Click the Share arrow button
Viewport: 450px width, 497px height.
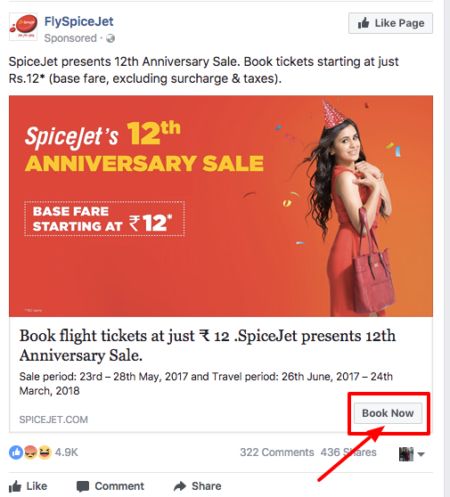click(197, 486)
